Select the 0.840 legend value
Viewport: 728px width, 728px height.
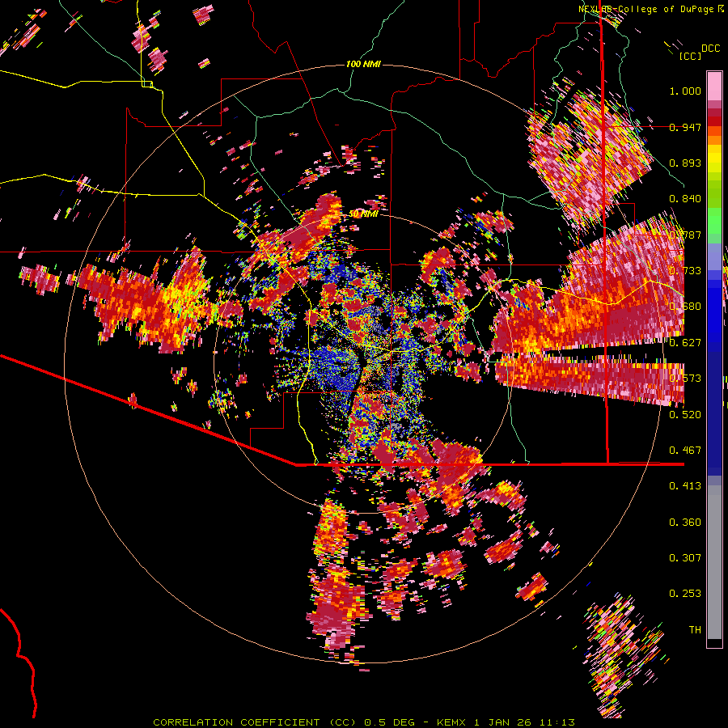click(x=685, y=199)
